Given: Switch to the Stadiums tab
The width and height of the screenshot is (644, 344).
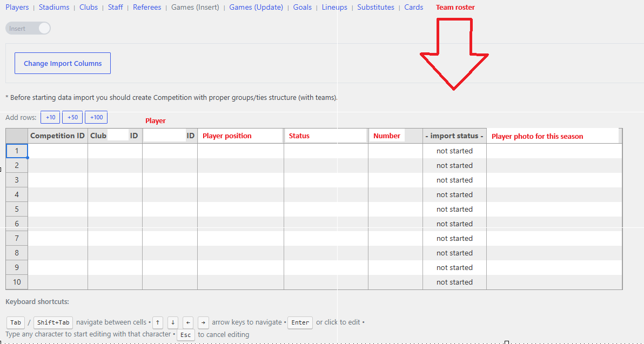Looking at the screenshot, I should 54,8.
